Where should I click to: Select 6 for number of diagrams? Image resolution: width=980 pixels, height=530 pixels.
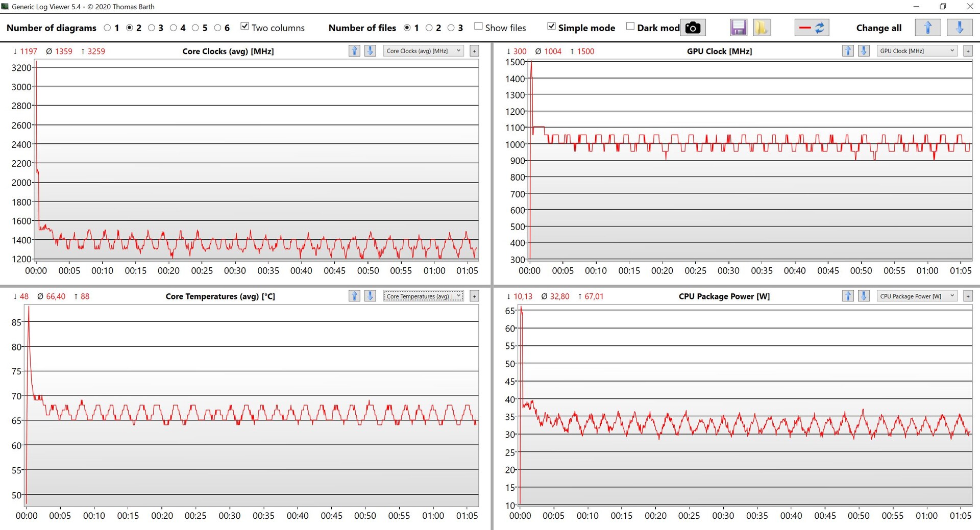[x=218, y=28]
